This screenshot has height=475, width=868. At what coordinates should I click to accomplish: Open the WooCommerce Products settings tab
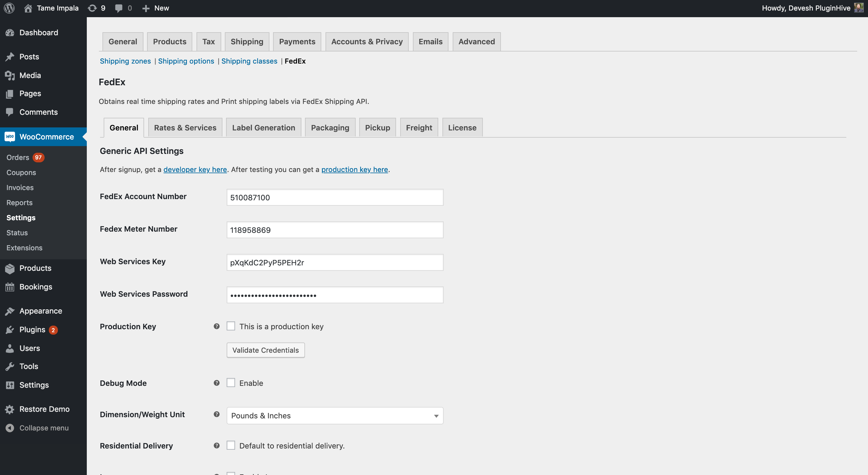point(169,42)
